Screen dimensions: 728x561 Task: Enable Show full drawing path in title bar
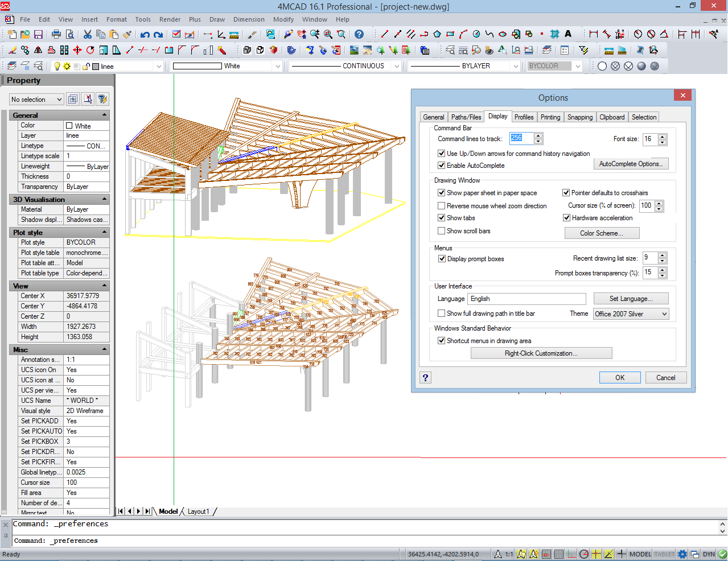(x=441, y=313)
